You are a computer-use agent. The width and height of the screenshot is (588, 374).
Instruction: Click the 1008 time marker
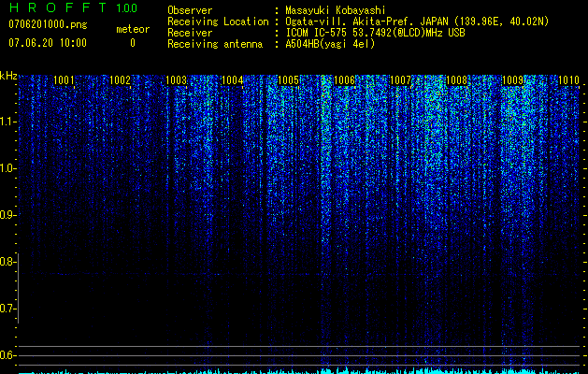click(456, 79)
